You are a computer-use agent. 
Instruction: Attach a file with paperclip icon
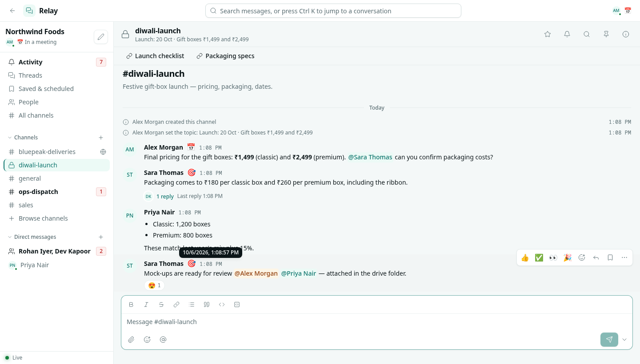[131, 340]
